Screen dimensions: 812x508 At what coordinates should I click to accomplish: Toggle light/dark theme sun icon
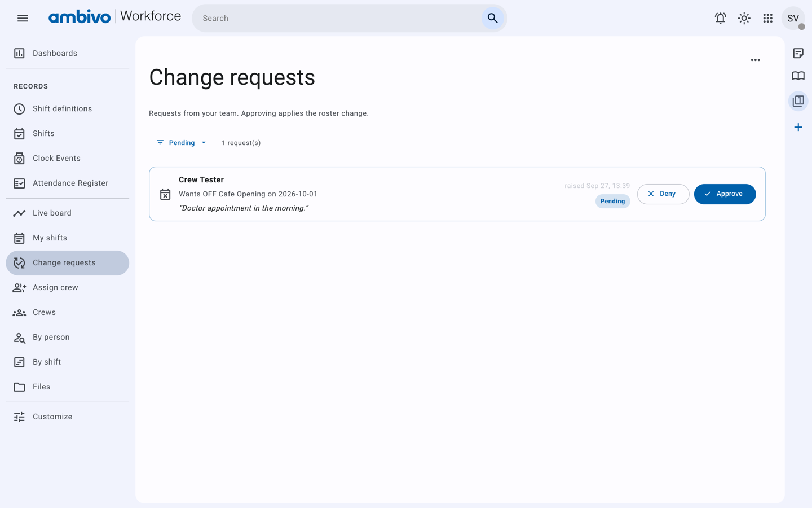744,18
